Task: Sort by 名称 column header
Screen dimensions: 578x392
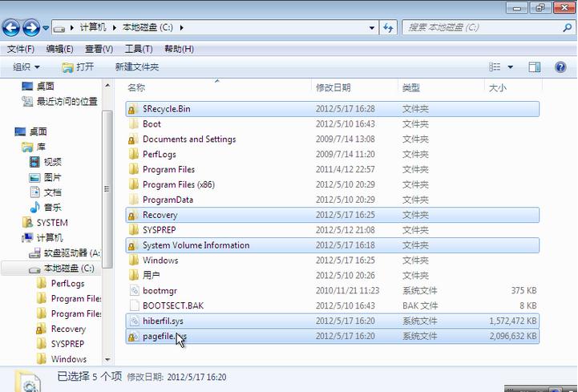Action: [x=136, y=87]
